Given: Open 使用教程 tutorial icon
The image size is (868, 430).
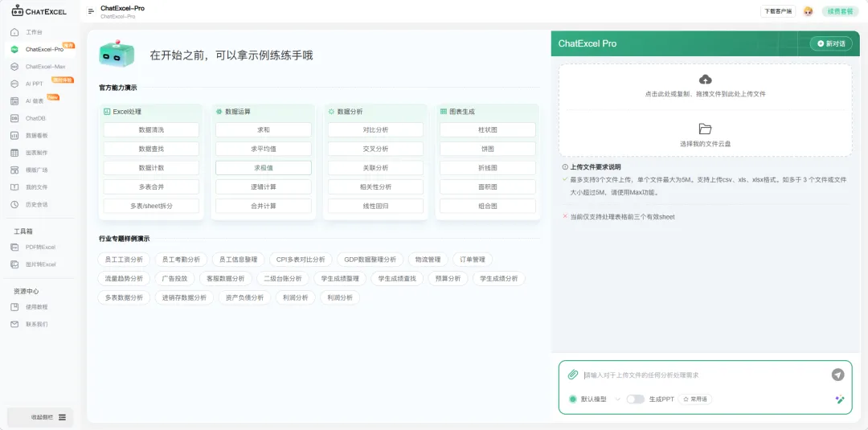Looking at the screenshot, I should coord(15,307).
